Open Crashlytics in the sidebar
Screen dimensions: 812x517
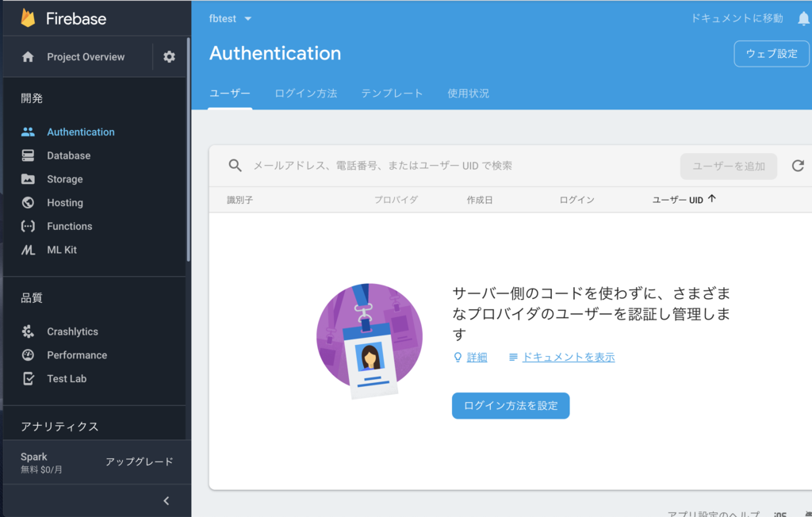(x=72, y=331)
